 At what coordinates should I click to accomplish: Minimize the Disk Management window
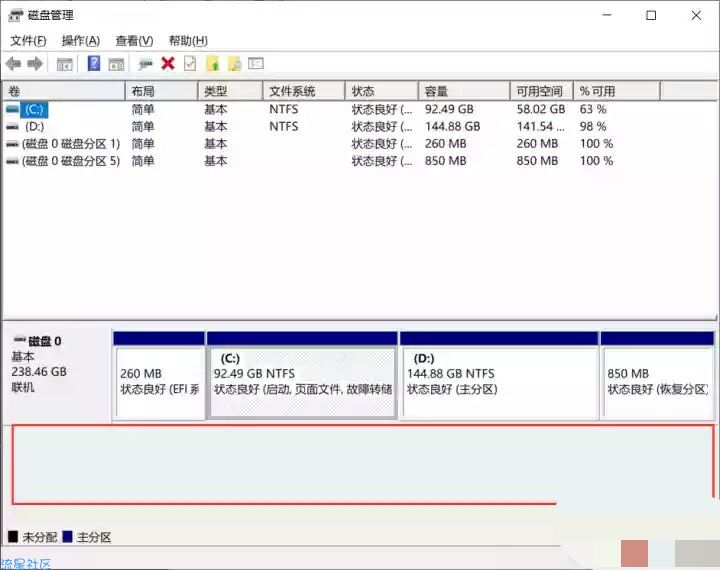607,16
